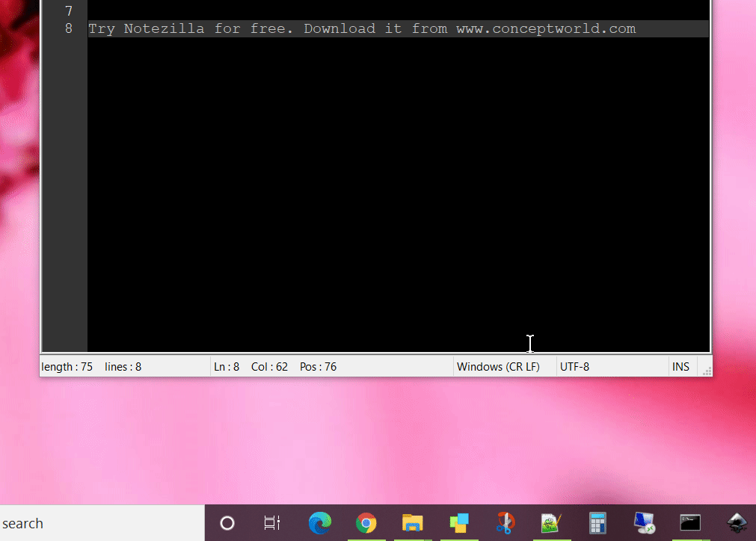
Task: Click line number 7 in the margin
Action: coord(69,10)
